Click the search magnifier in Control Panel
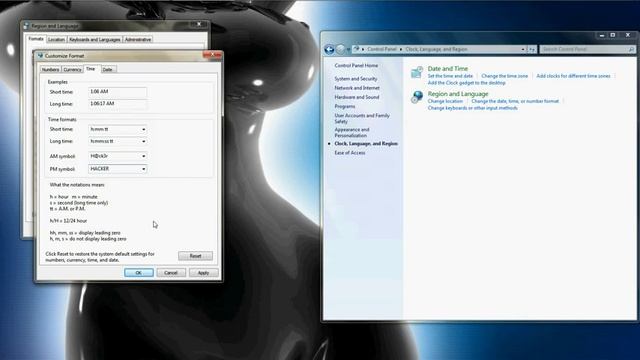This screenshot has height=360, width=640. pyautogui.click(x=631, y=49)
